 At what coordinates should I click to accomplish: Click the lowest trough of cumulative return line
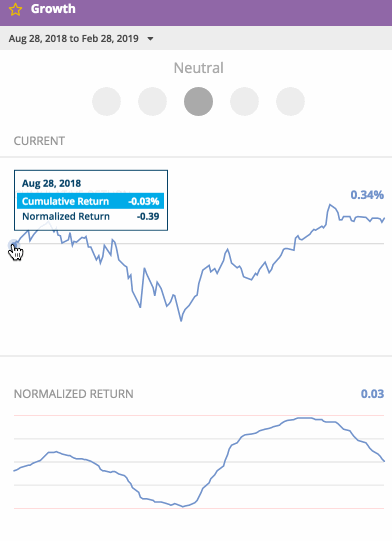pyautogui.click(x=181, y=320)
